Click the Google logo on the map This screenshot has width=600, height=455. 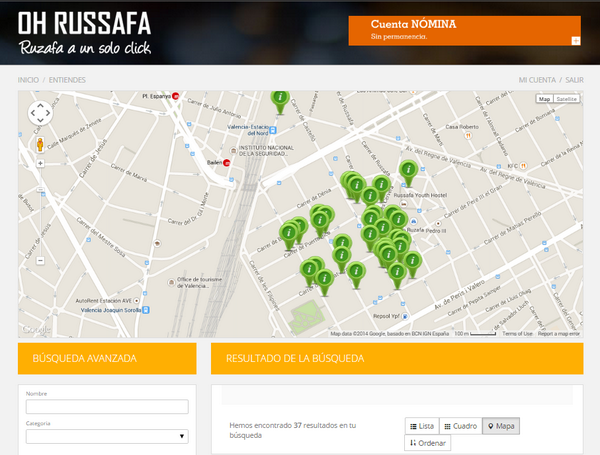(36, 329)
